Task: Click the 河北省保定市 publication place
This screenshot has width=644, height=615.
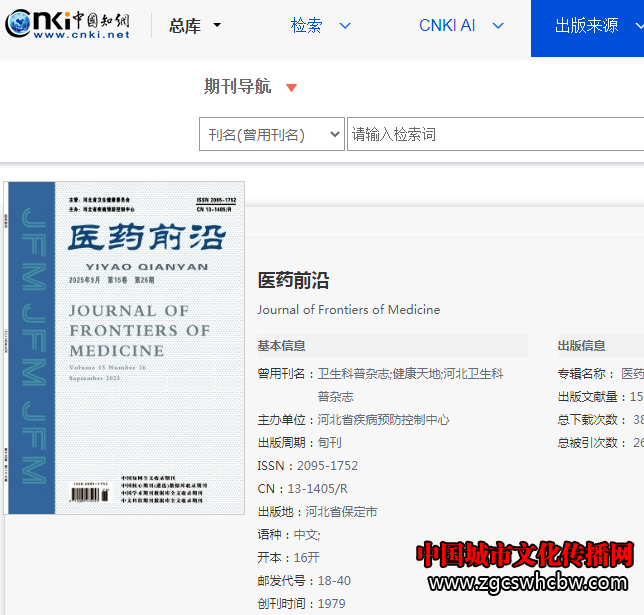Action: pyautogui.click(x=341, y=512)
